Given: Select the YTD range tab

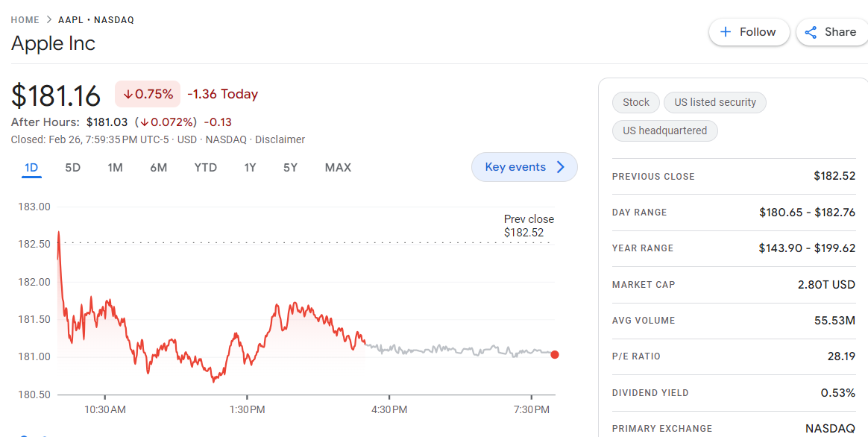Looking at the screenshot, I should pyautogui.click(x=205, y=167).
